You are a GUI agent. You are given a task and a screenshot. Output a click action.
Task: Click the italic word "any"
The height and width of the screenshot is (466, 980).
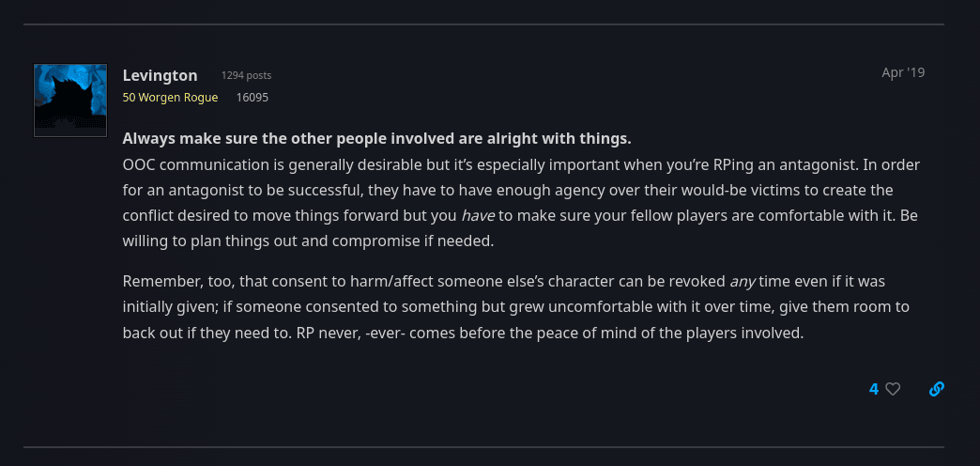pos(743,282)
